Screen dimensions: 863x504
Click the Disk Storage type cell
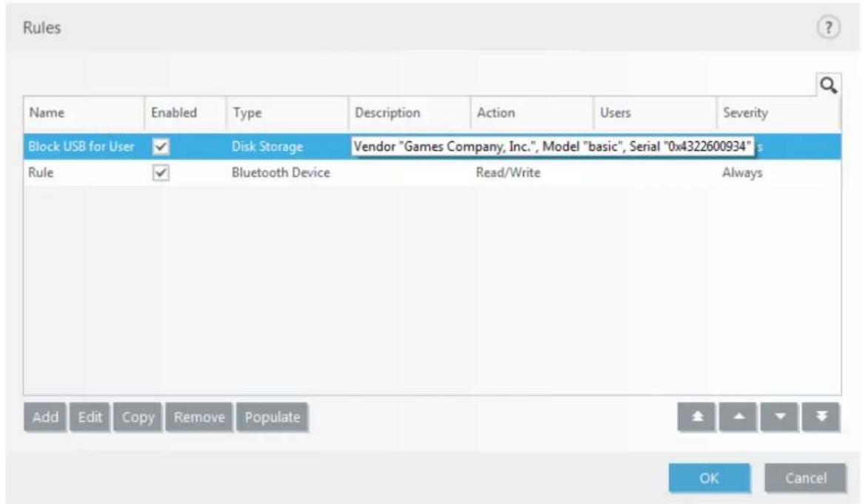click(267, 147)
